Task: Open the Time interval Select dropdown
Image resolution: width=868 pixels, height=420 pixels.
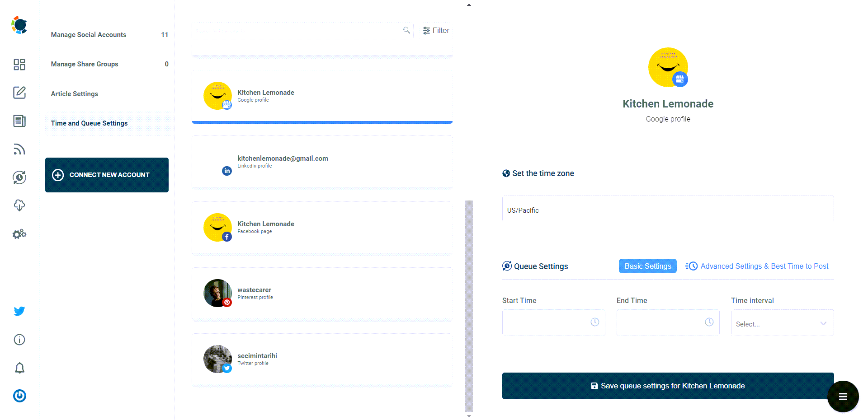Action: (x=782, y=323)
